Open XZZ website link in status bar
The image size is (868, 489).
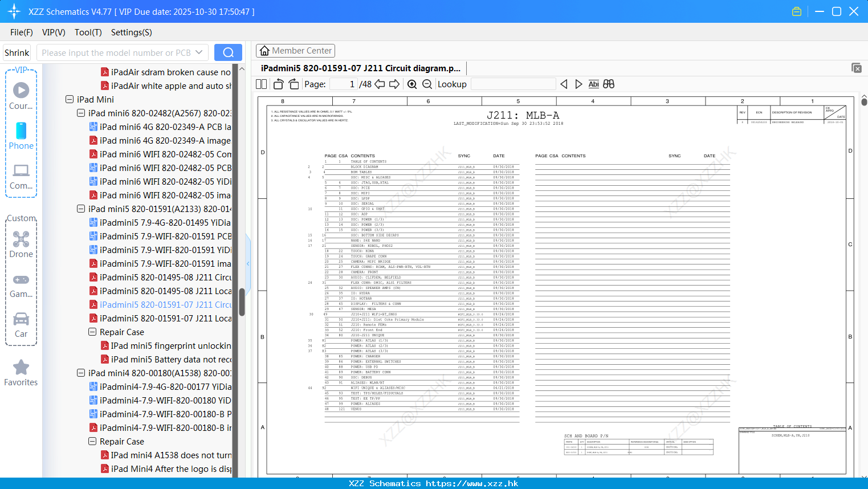tap(472, 483)
